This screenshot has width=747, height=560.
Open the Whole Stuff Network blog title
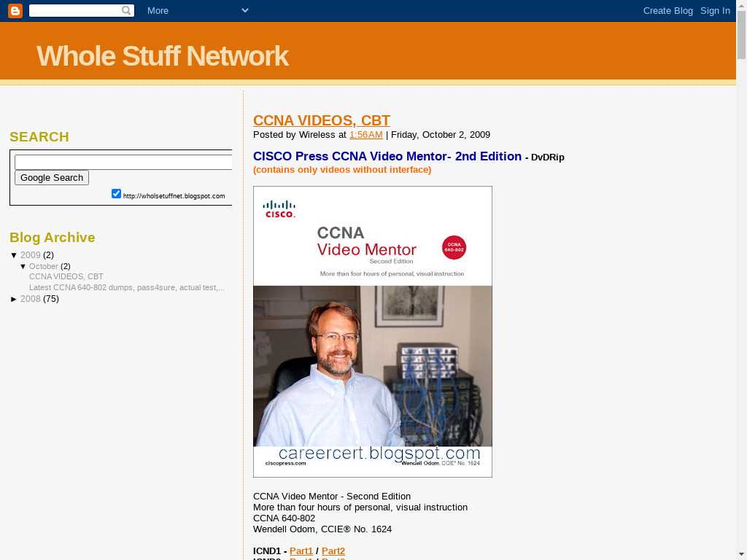(162, 56)
